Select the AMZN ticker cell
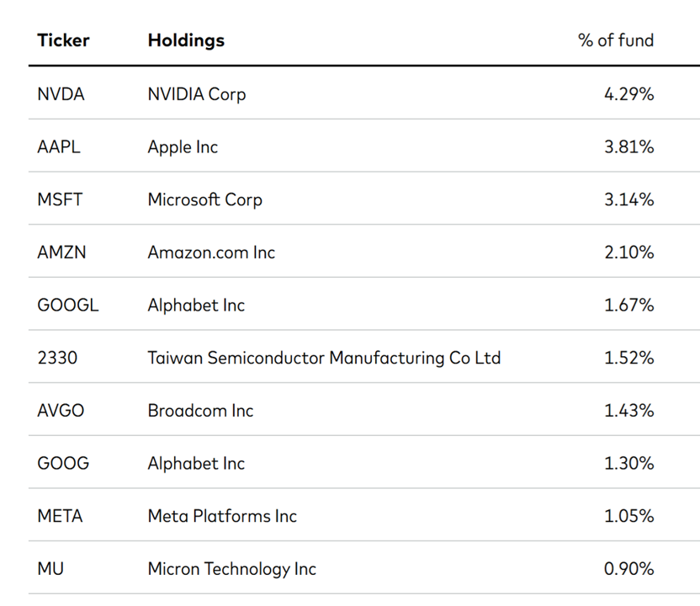700x606 pixels. coord(61,252)
